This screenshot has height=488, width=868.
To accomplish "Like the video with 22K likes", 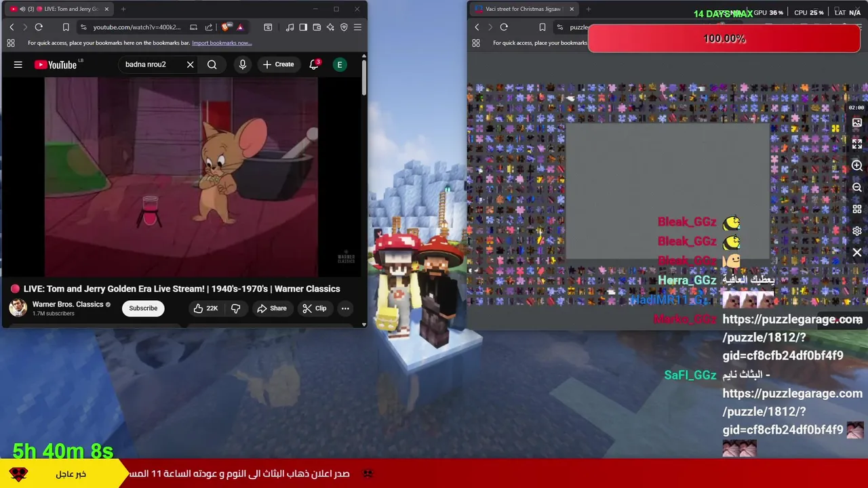I will [x=205, y=308].
